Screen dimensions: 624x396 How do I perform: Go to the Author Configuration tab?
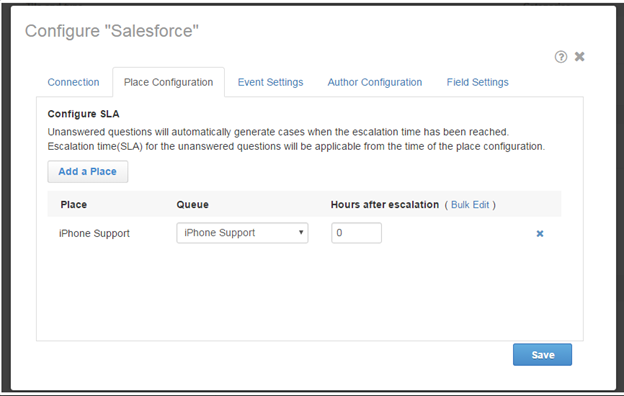click(x=374, y=82)
